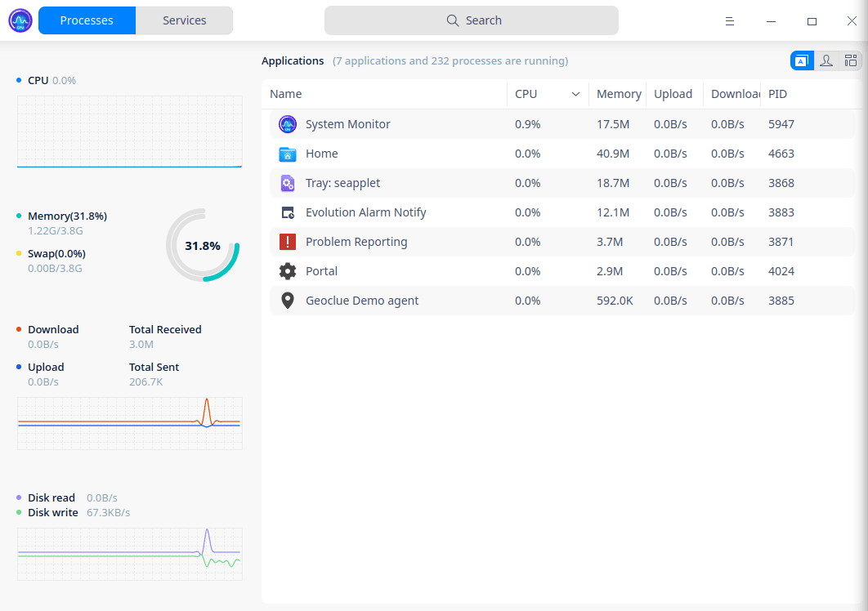Minimize the System Monitor window
Screen dimensions: 868x611
coord(771,21)
